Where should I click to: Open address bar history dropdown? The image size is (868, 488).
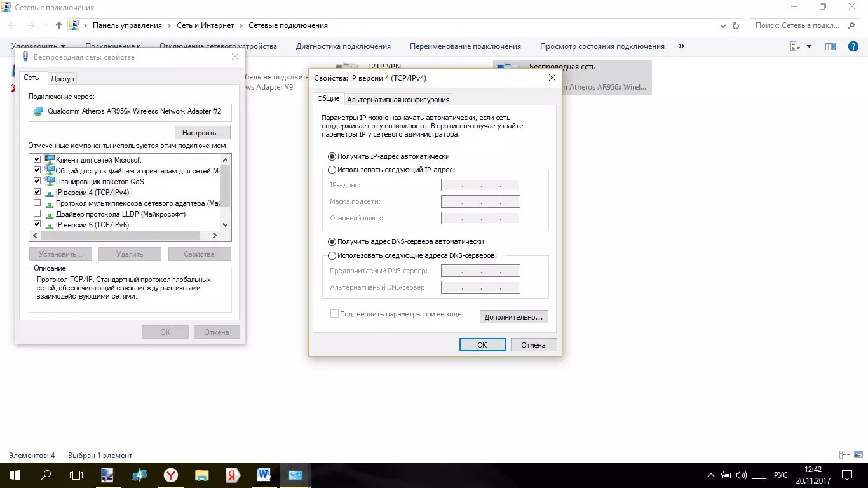click(723, 25)
